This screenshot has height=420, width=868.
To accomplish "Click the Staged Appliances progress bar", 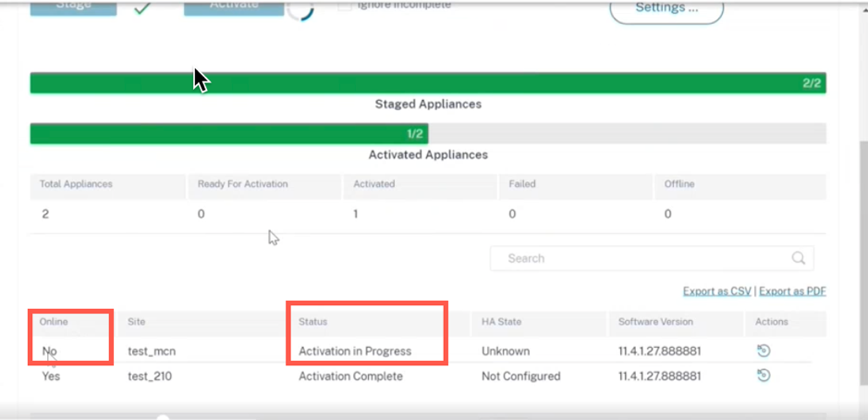I will tap(428, 83).
